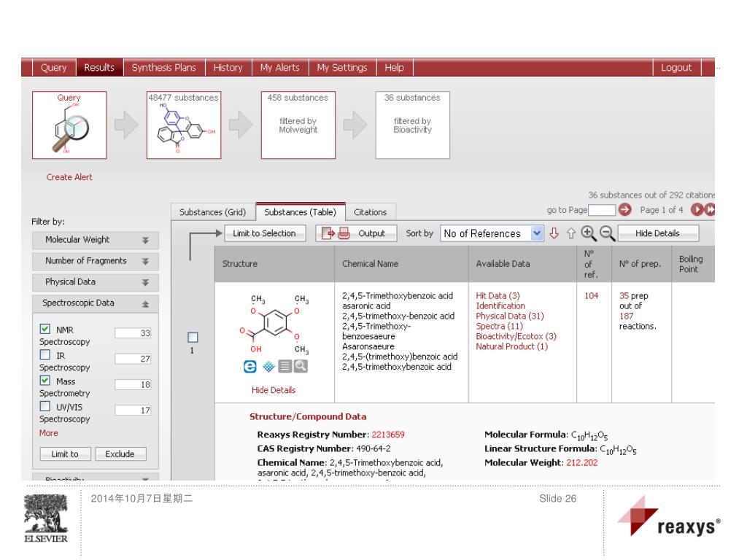The width and height of the screenshot is (747, 560).
Task: Open the Citations tab
Action: tap(370, 212)
